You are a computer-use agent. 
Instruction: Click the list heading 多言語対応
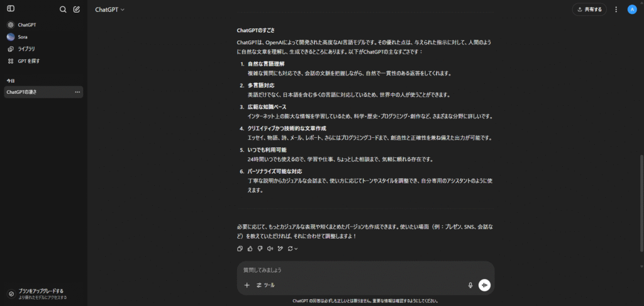261,85
